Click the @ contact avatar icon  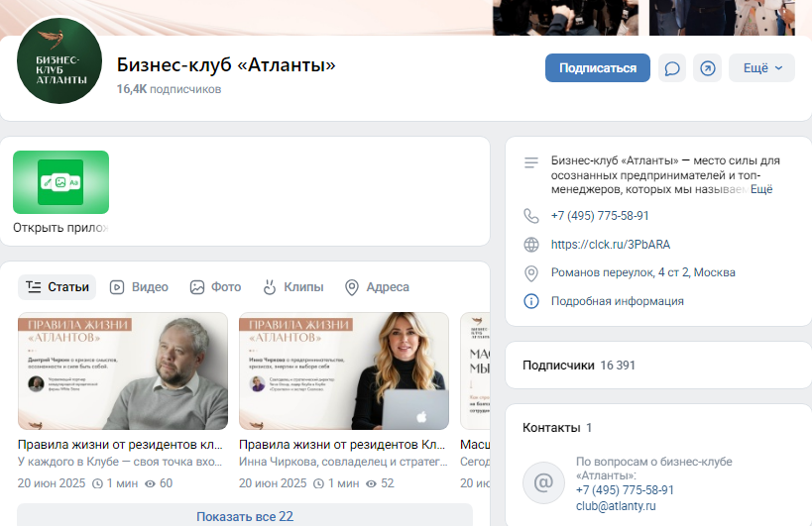(x=543, y=482)
